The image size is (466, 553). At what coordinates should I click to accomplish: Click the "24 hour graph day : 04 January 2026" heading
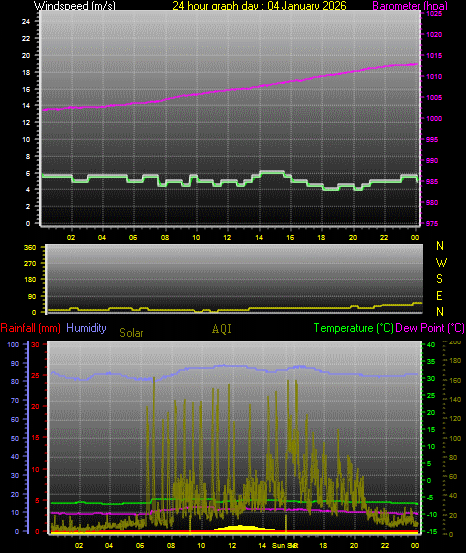pyautogui.click(x=259, y=6)
